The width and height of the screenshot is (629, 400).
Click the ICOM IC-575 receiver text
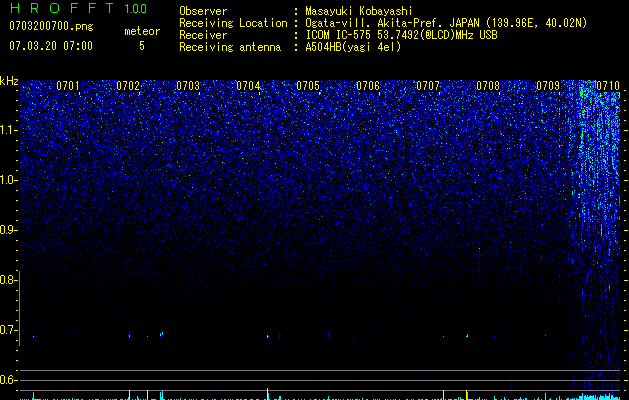coord(401,35)
